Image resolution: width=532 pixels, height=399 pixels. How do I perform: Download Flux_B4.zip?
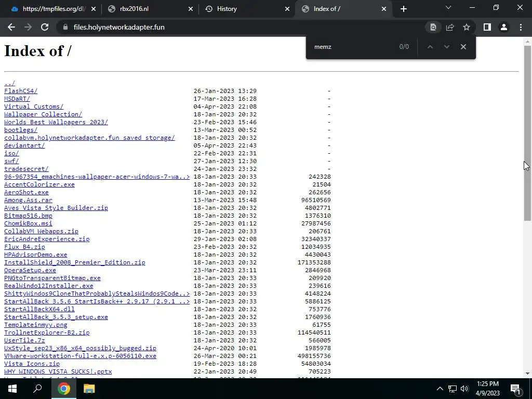(24, 247)
